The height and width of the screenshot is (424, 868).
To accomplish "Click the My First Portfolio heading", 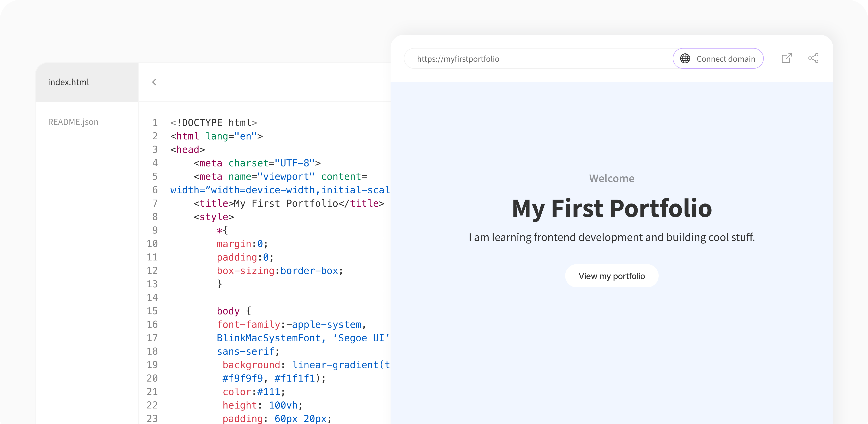I will [611, 209].
